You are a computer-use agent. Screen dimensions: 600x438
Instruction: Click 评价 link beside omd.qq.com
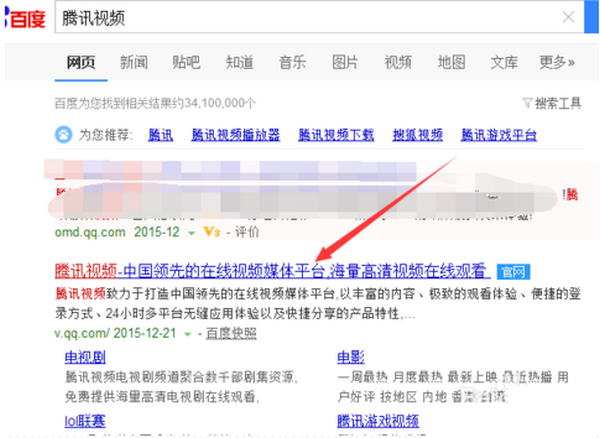click(247, 232)
